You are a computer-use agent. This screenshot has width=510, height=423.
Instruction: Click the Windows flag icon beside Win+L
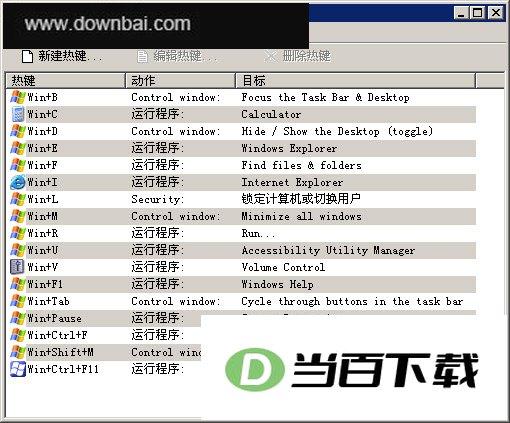18,199
